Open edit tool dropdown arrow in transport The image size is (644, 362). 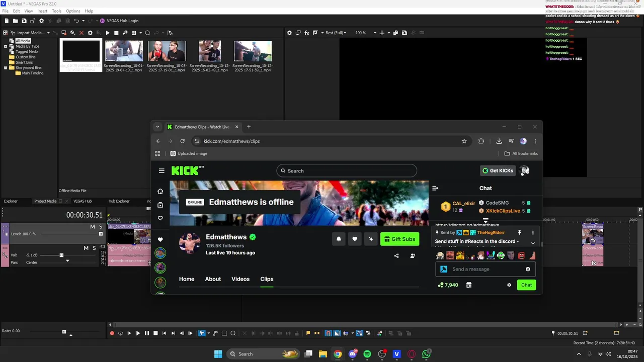(209, 333)
